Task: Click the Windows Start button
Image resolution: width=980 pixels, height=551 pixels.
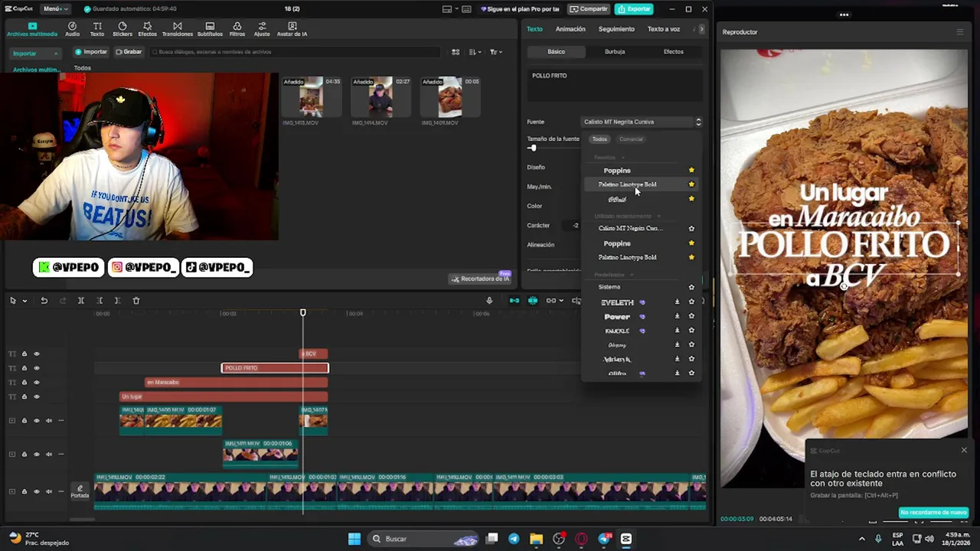Action: tap(354, 539)
